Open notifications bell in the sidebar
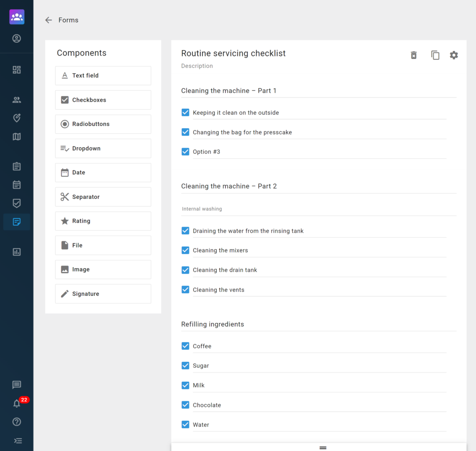The height and width of the screenshot is (451, 476). click(x=17, y=403)
